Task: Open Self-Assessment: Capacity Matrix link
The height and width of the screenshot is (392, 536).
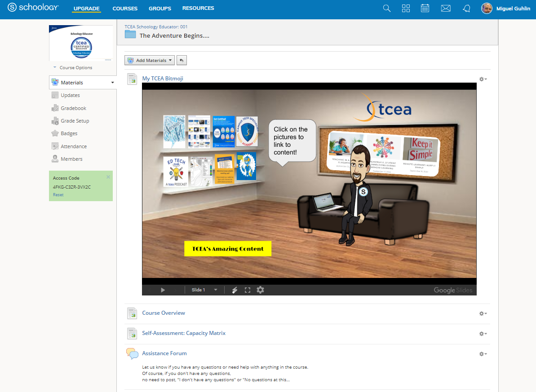Action: coord(184,333)
